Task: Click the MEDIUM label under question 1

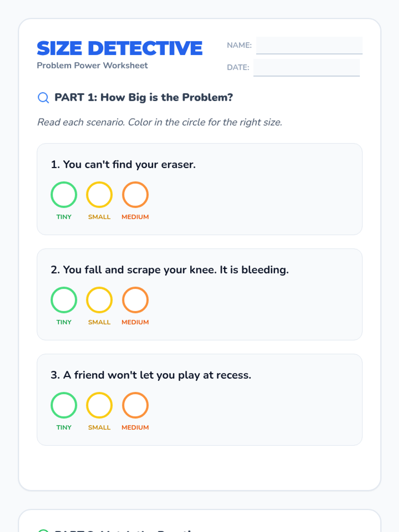Action: pyautogui.click(x=135, y=217)
